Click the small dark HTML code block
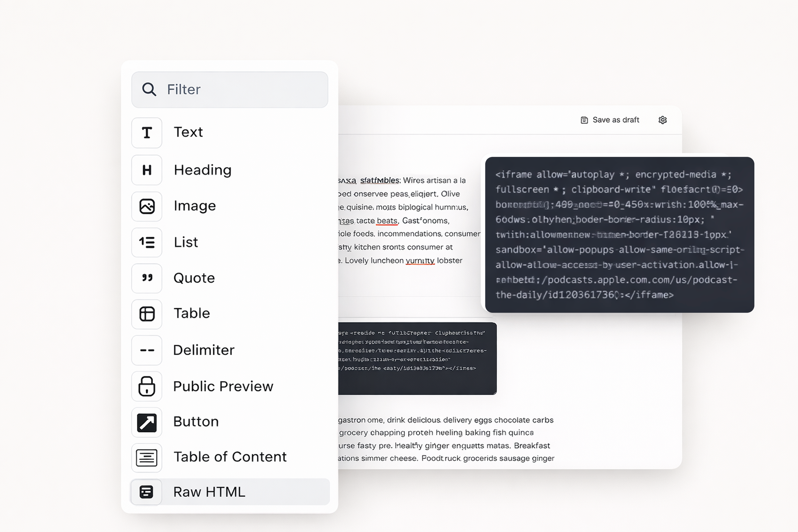798x532 pixels. click(x=417, y=358)
